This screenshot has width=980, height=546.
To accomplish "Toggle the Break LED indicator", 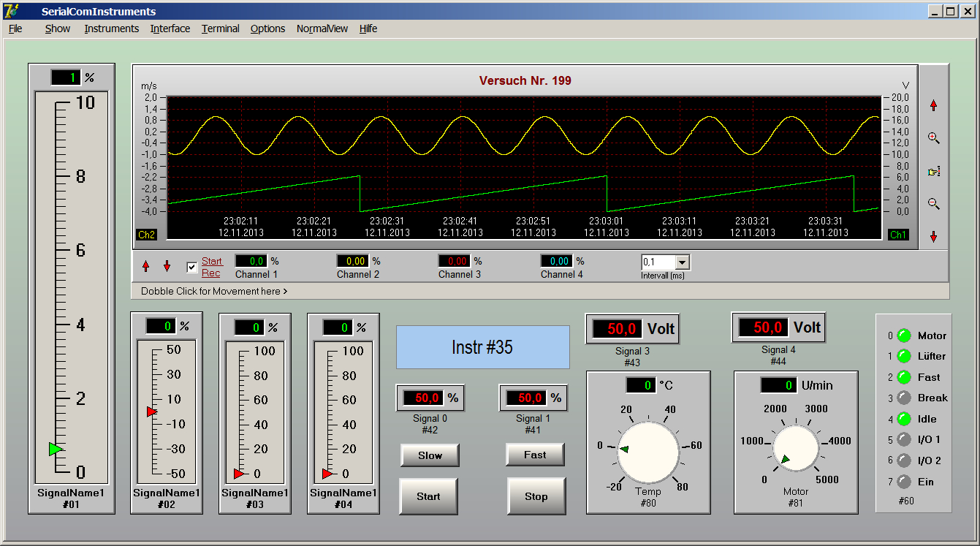I will [x=904, y=398].
